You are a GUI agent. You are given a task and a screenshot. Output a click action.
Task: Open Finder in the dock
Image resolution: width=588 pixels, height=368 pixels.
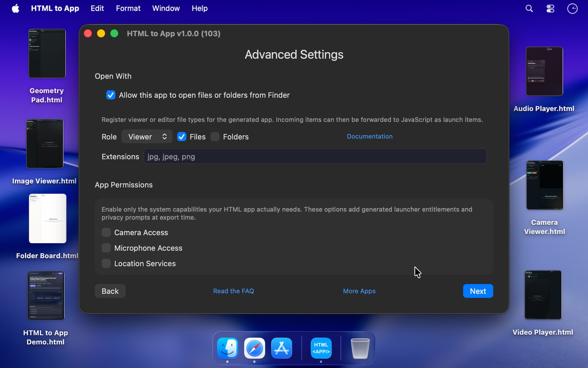point(227,348)
